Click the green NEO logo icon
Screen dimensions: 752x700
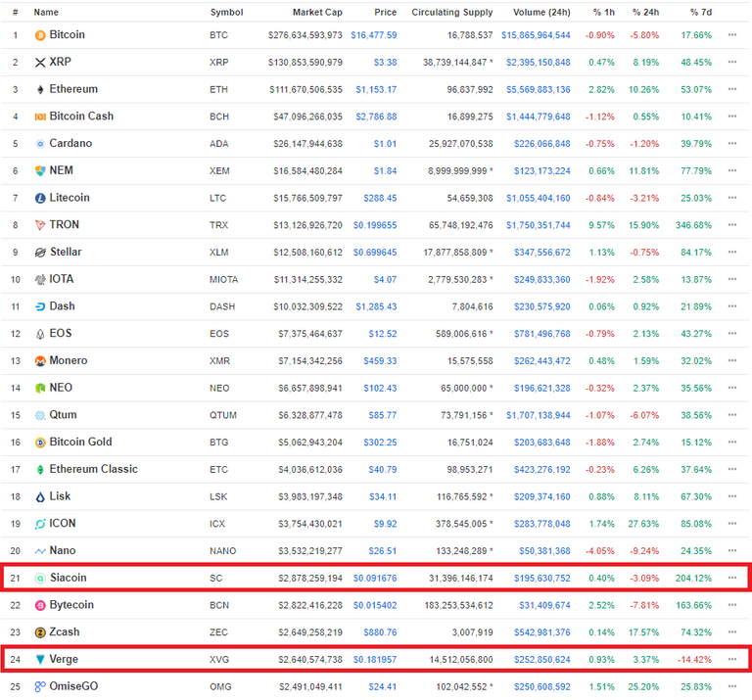(40, 388)
